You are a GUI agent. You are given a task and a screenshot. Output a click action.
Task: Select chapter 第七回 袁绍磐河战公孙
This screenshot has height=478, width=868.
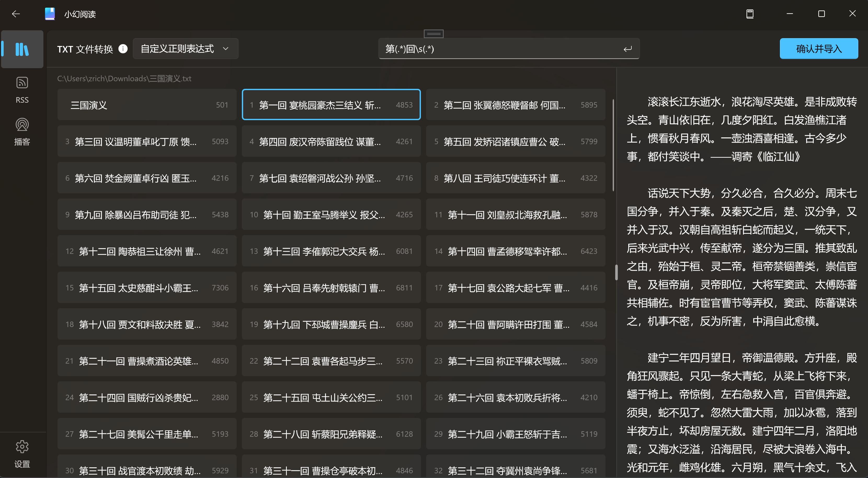pos(331,178)
